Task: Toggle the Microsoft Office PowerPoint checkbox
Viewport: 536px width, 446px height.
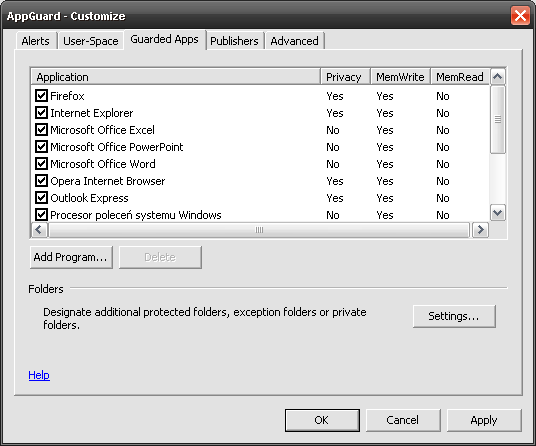Action: pos(41,147)
